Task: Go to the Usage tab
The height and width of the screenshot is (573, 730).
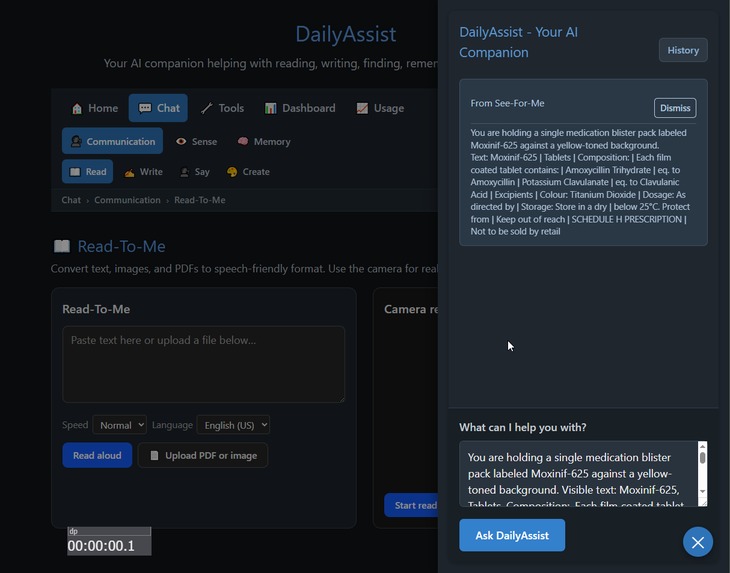Action: tap(380, 108)
